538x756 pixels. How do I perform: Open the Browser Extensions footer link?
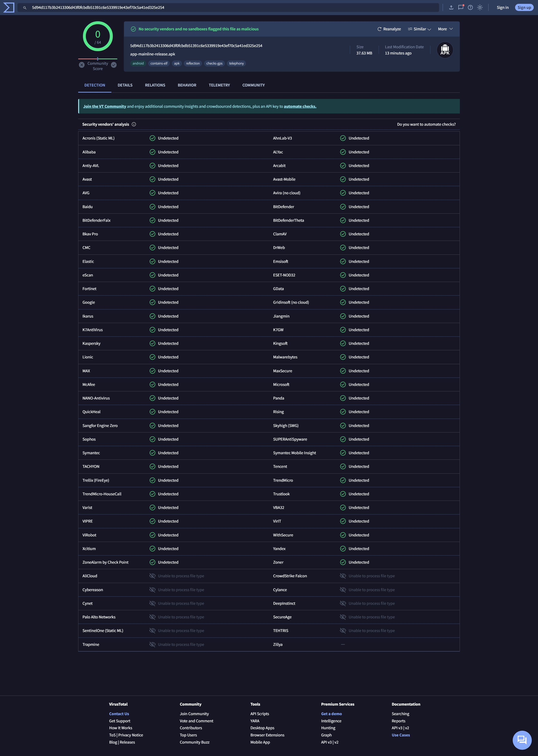coord(267,735)
